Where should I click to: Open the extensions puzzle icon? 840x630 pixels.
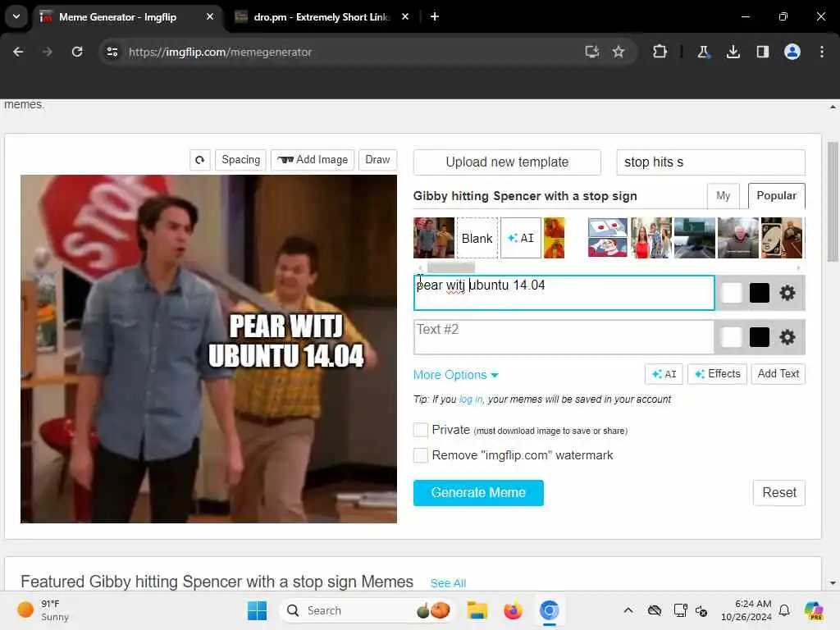click(660, 52)
